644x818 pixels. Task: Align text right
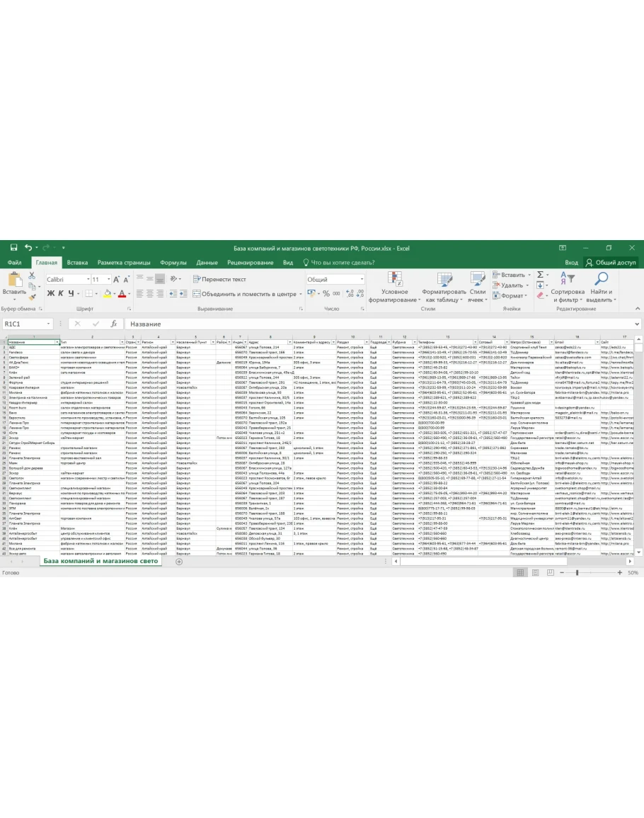pos(160,294)
